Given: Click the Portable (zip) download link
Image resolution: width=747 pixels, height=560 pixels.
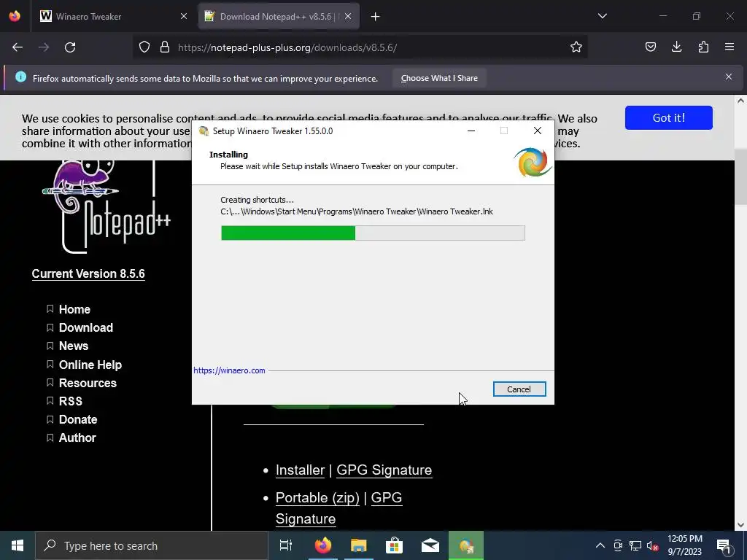Looking at the screenshot, I should (x=317, y=497).
